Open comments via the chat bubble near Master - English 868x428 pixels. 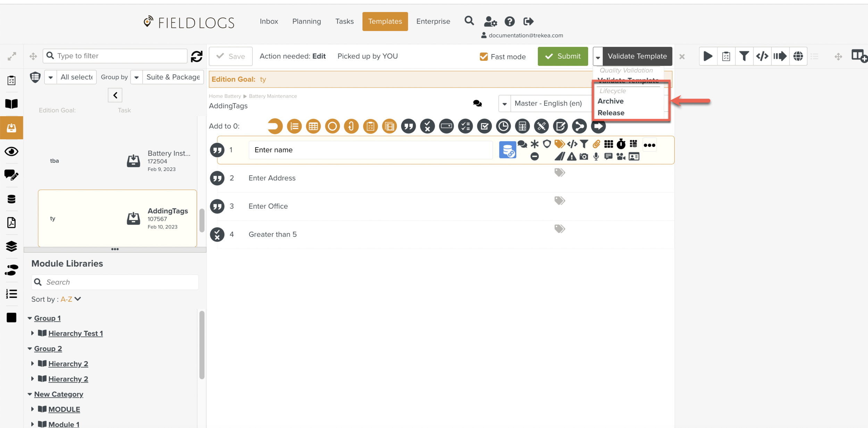point(477,103)
